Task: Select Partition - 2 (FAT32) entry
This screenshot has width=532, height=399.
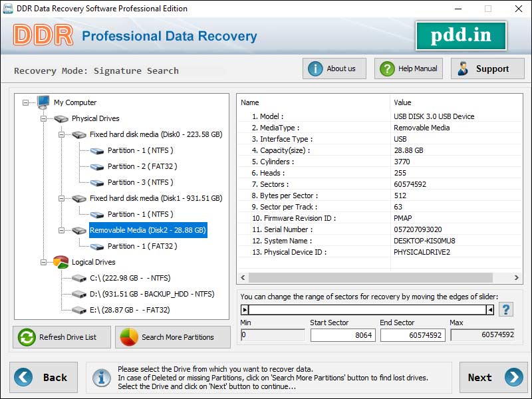Action: point(142,166)
